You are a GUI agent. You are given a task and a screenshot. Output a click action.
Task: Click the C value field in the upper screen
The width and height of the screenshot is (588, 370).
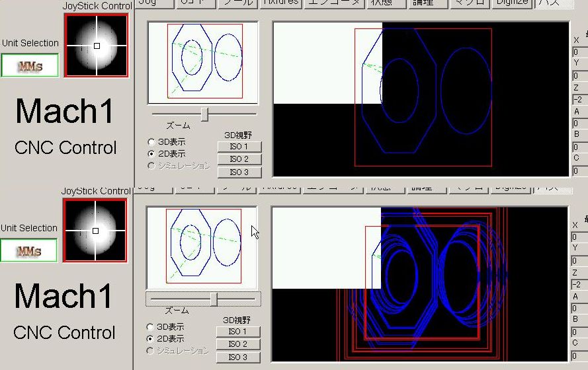(580, 170)
